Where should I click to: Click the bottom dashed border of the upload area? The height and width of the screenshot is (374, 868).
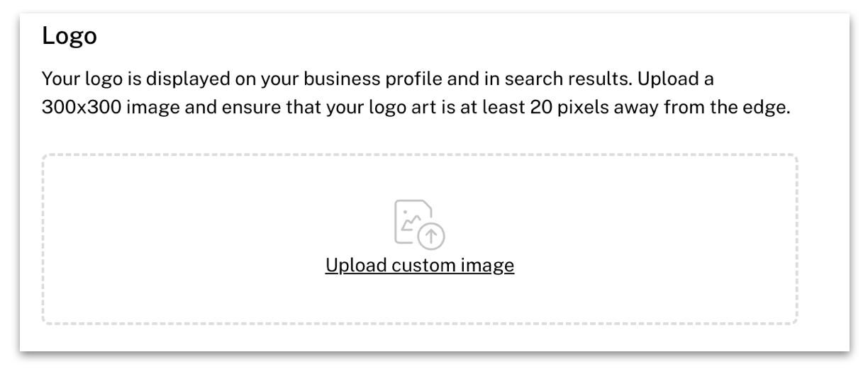[x=420, y=324]
